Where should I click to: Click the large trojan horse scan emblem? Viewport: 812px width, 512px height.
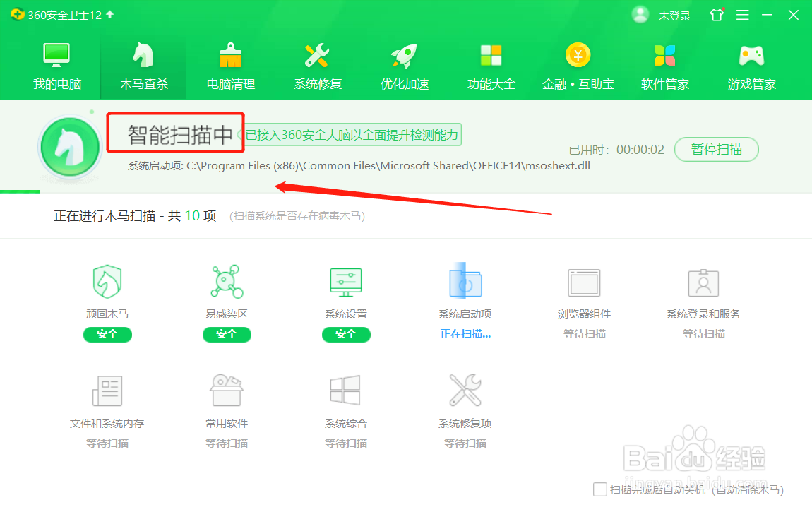point(70,148)
